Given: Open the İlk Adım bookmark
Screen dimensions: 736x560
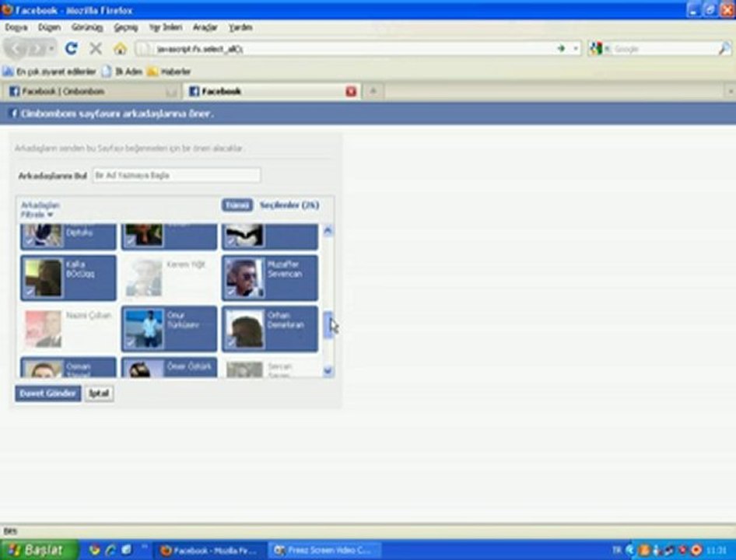Looking at the screenshot, I should point(122,72).
